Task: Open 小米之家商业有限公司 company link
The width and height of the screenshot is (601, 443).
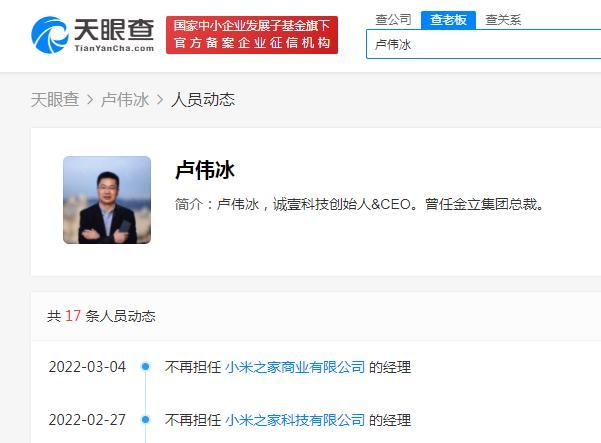Action: 295,367
